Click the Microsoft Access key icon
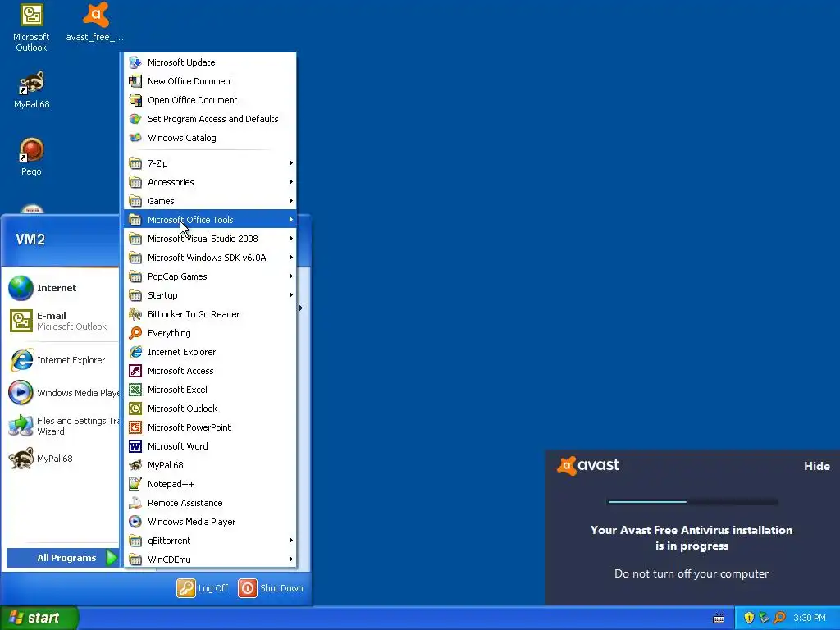This screenshot has height=630, width=840. (135, 371)
